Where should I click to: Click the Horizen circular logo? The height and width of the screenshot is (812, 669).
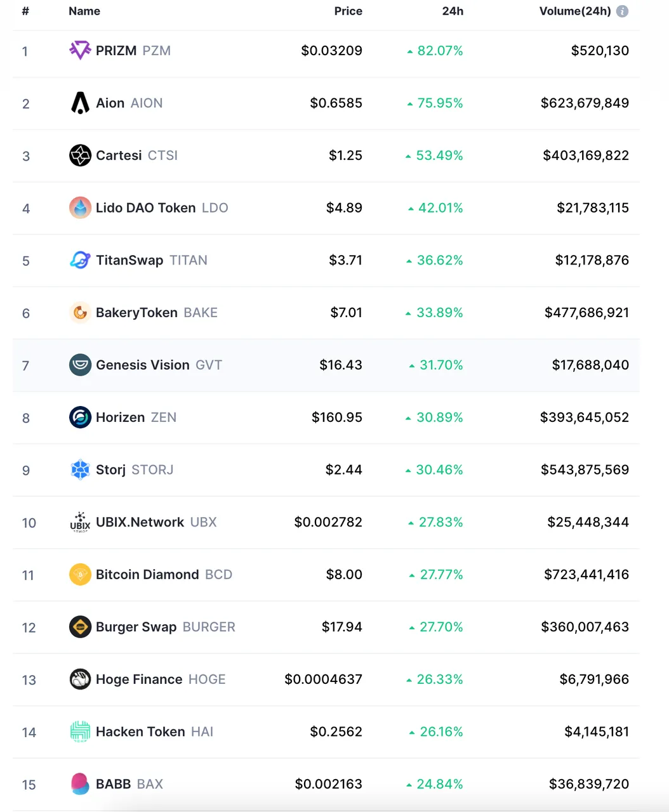point(80,417)
